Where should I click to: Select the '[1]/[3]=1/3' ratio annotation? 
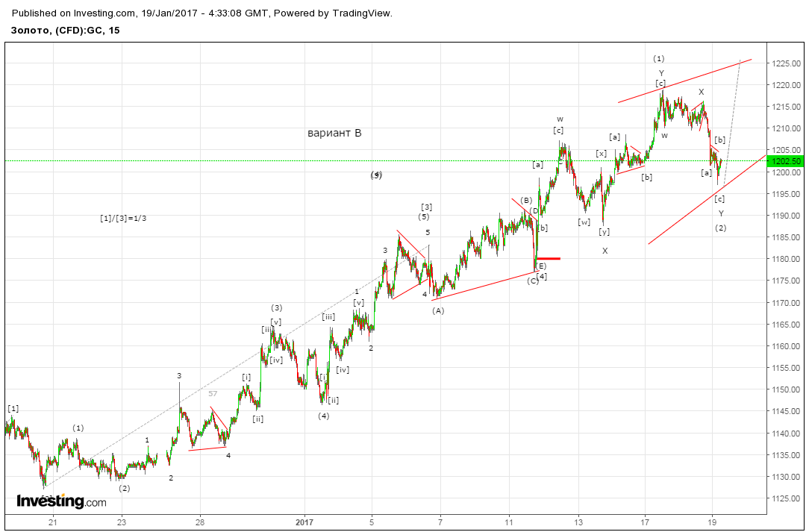[x=123, y=219]
